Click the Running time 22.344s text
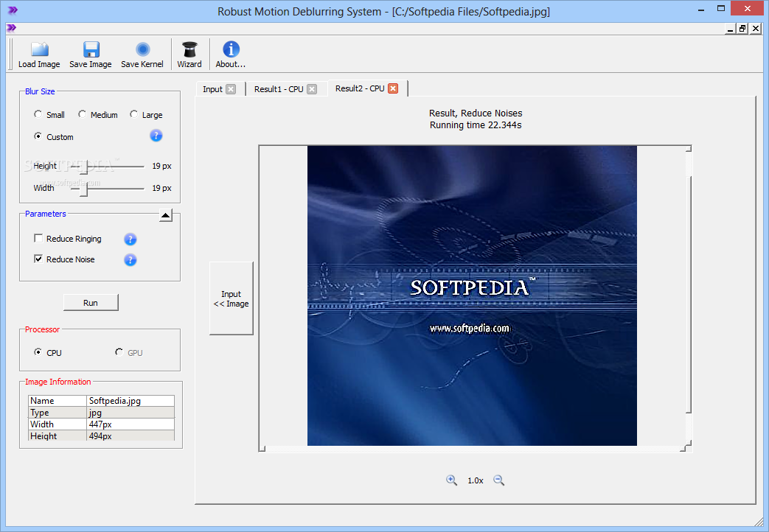 (476, 125)
